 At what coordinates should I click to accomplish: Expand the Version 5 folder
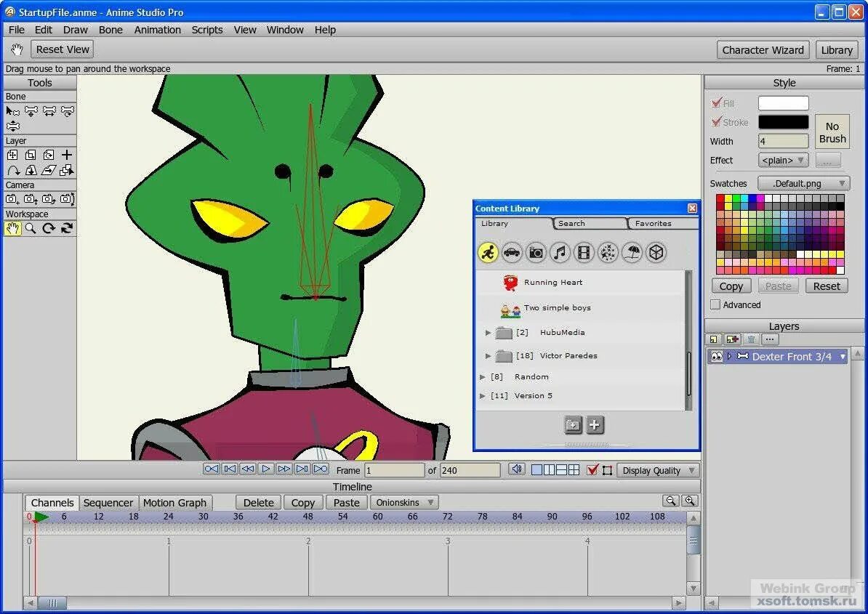click(482, 396)
